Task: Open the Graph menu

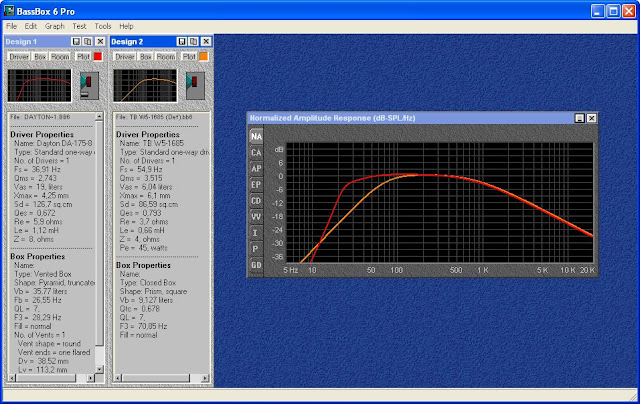Action: (x=54, y=25)
